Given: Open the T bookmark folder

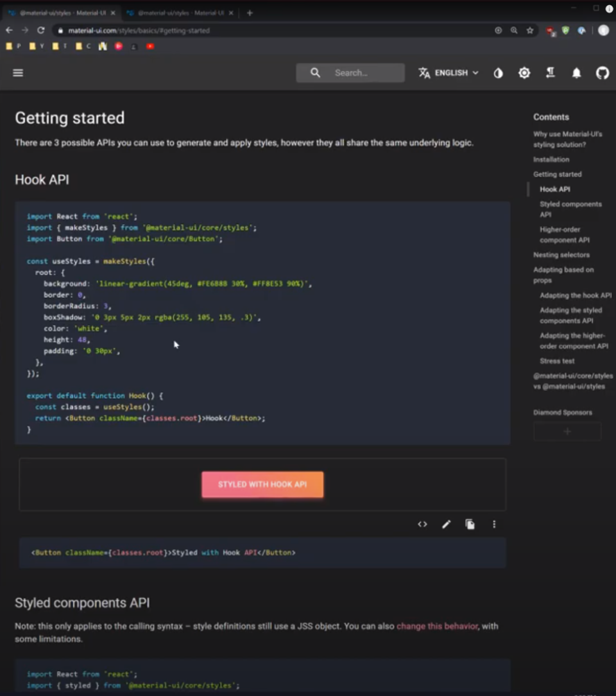Looking at the screenshot, I should [60, 46].
